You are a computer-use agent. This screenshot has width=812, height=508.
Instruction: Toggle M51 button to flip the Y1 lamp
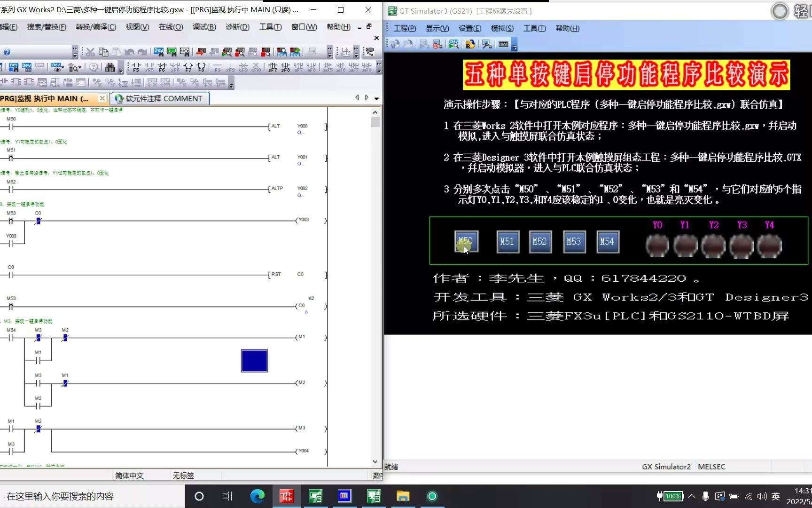click(x=507, y=241)
